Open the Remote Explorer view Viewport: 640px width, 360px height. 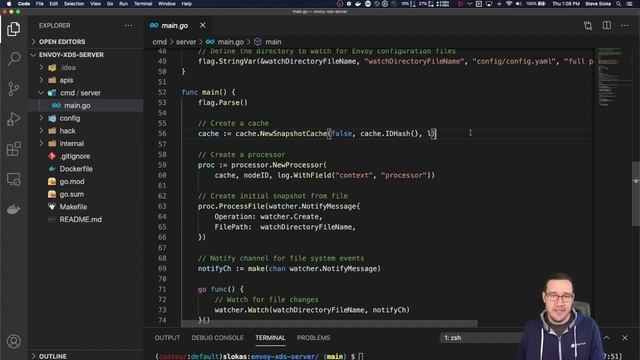tap(13, 179)
